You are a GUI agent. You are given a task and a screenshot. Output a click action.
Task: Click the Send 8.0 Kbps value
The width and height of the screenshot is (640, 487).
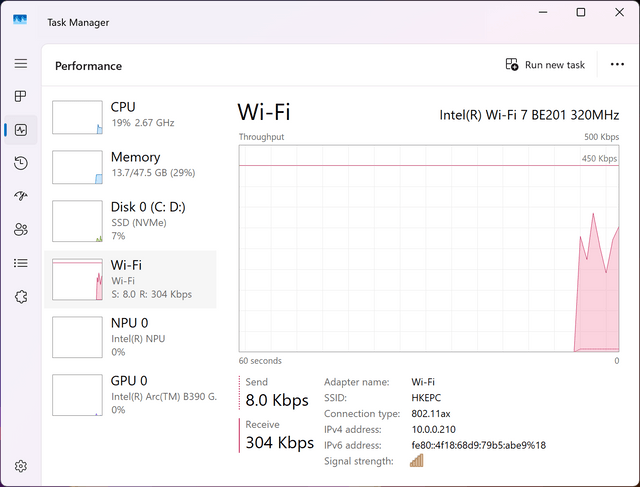277,400
